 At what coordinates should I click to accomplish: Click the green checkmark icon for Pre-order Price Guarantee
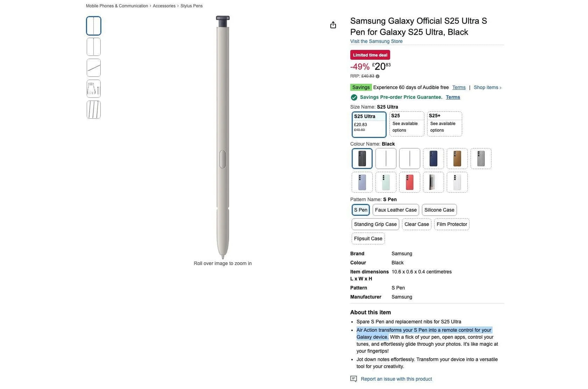coord(354,97)
